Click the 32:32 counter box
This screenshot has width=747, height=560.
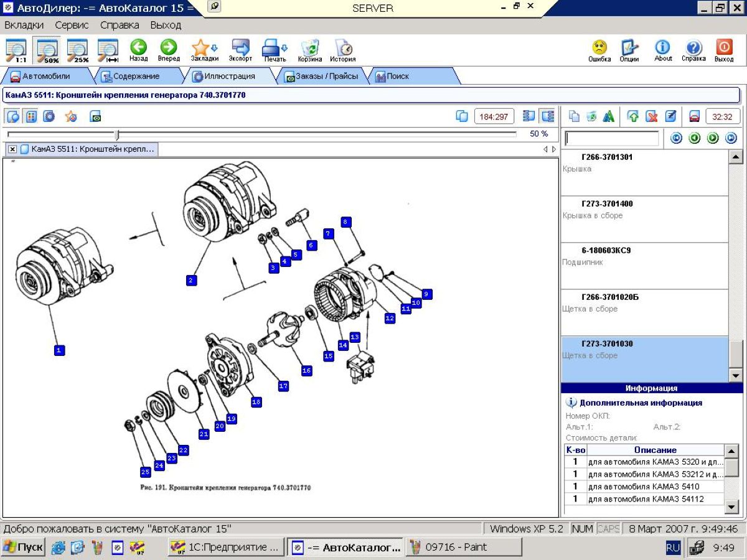[x=722, y=116]
